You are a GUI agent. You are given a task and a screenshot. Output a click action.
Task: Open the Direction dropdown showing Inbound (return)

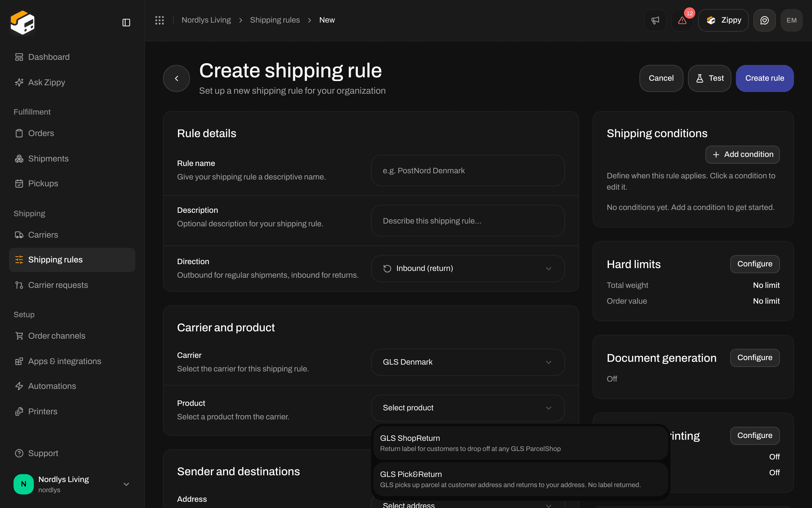468,268
